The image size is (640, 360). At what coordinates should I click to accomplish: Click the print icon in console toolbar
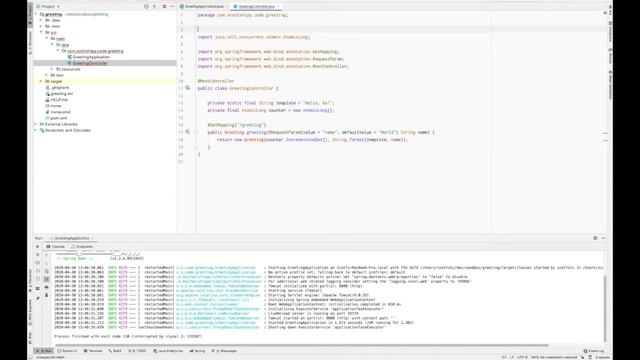[x=46, y=287]
